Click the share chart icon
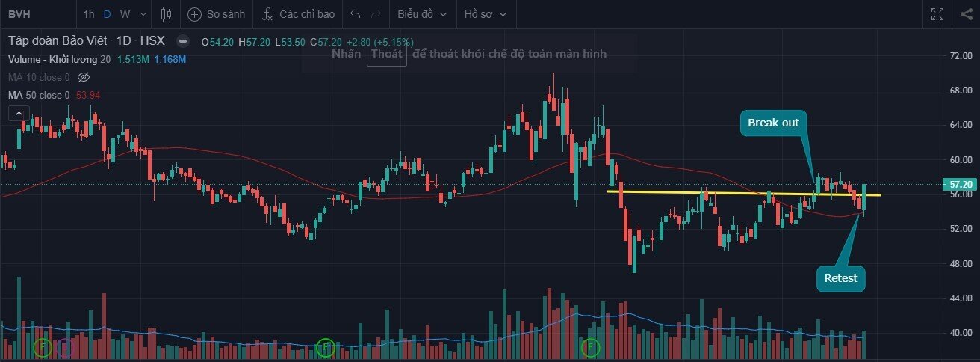 click(x=965, y=14)
